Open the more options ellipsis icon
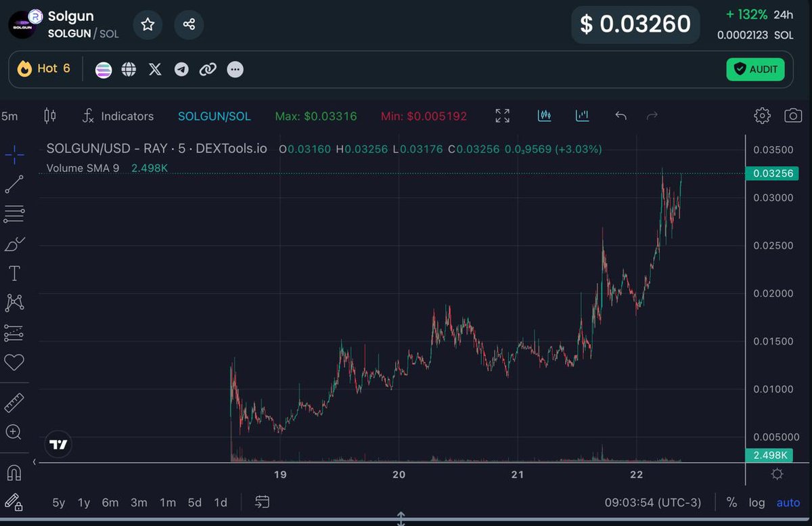Image resolution: width=812 pixels, height=526 pixels. click(x=235, y=69)
